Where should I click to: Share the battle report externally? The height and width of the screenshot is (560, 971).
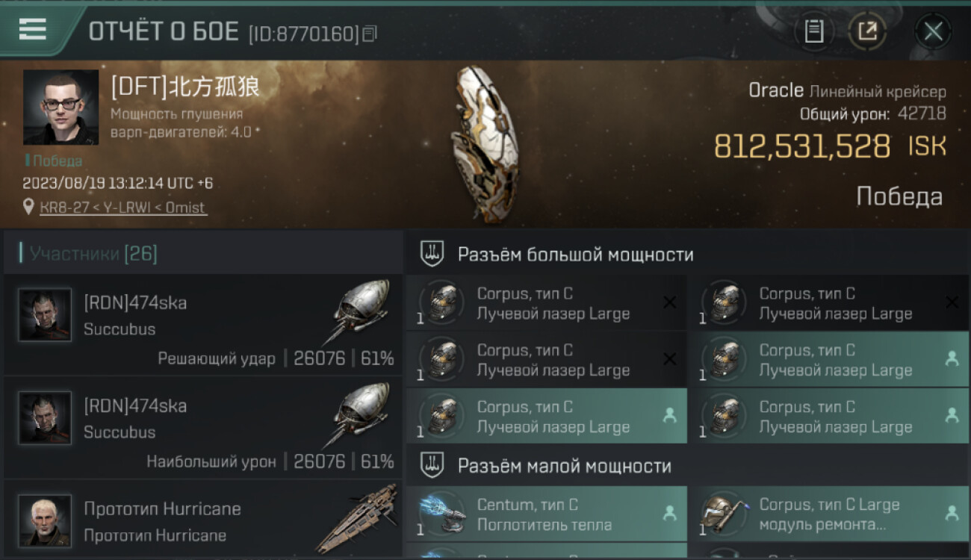[x=867, y=31]
